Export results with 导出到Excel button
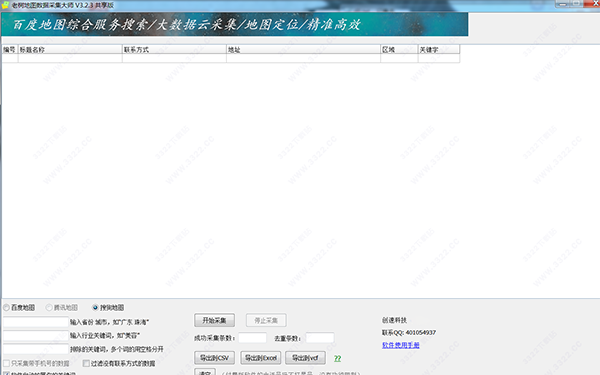The width and height of the screenshot is (600, 375). click(261, 358)
